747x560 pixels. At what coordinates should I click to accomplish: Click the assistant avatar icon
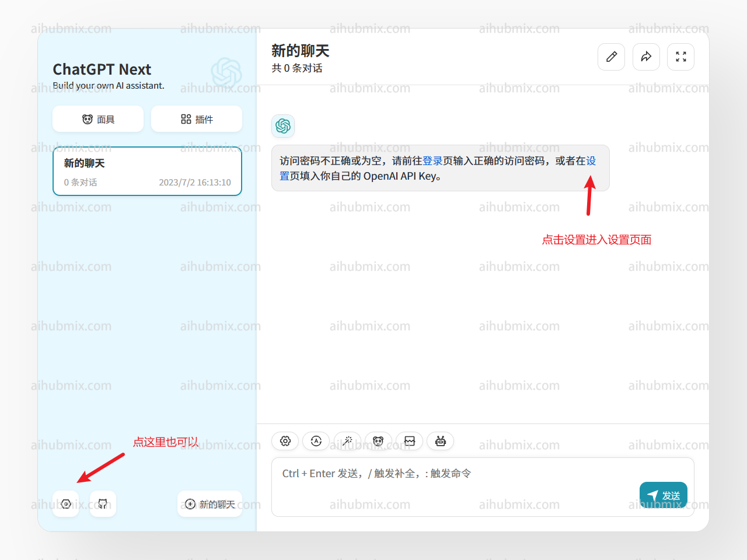coord(283,126)
